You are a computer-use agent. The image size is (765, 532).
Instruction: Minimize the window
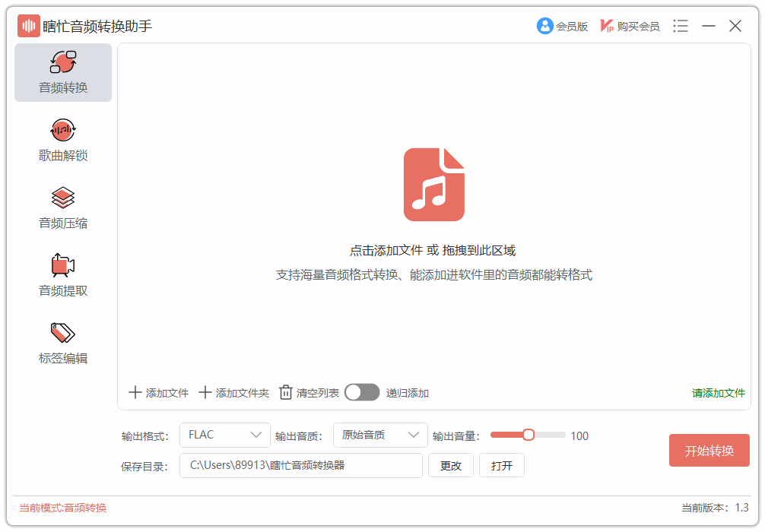709,26
